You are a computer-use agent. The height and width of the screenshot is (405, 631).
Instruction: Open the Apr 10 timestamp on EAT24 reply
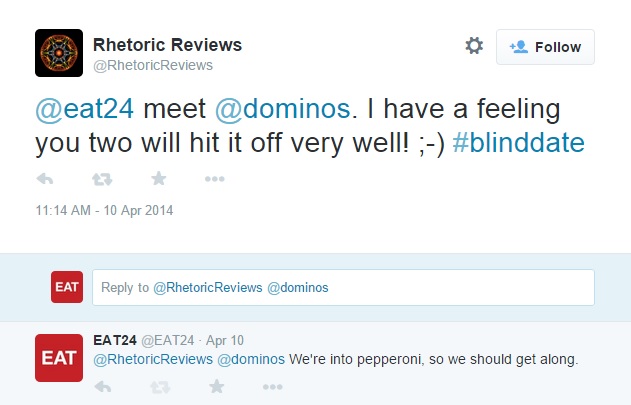[225, 341]
